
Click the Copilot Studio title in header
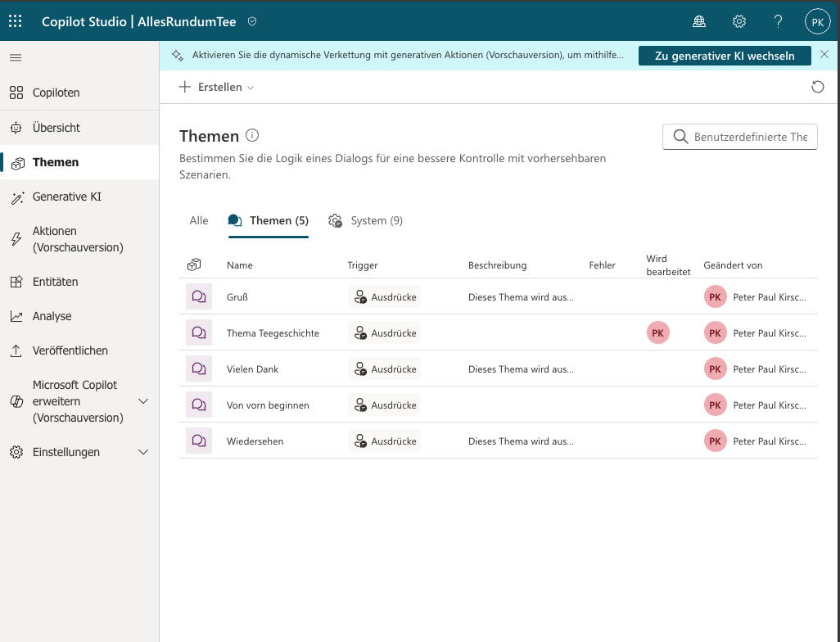pyautogui.click(x=84, y=21)
